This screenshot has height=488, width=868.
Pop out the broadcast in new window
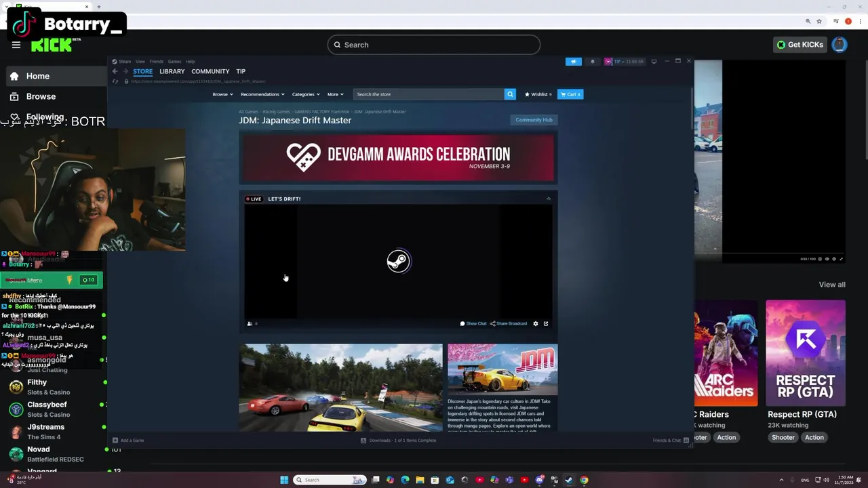coord(546,323)
